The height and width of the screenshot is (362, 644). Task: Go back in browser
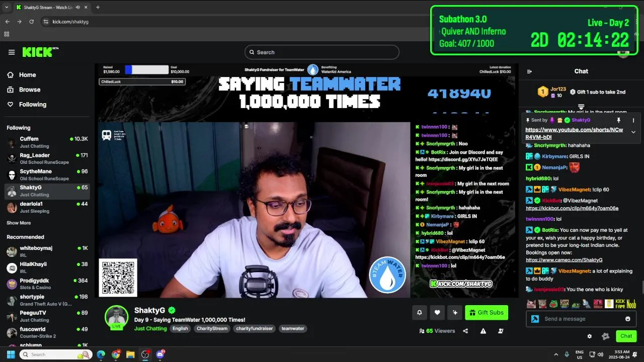[x=7, y=22]
